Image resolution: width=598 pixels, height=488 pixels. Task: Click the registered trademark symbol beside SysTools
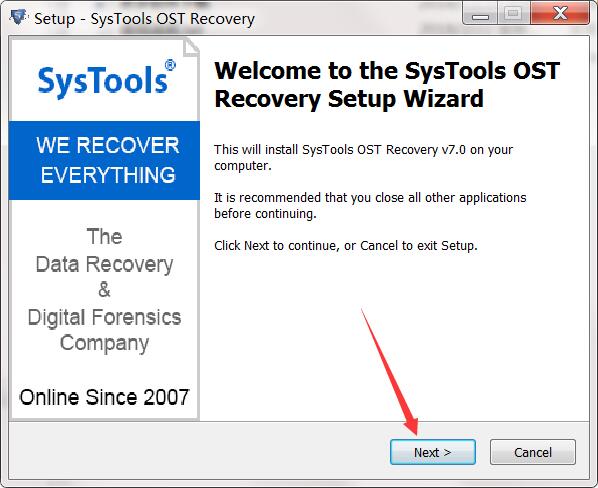click(170, 65)
